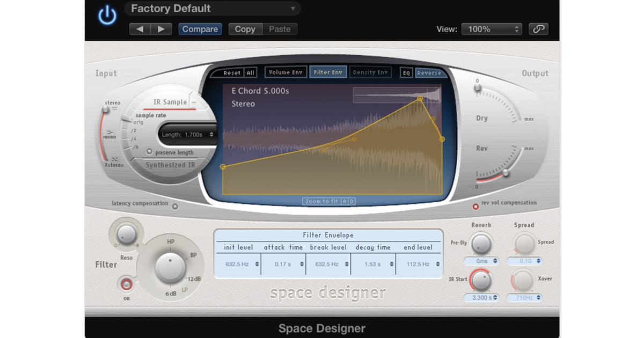Viewport: 644px width, 338px height.
Task: Click the Spread 0.10 value field
Action: [524, 261]
